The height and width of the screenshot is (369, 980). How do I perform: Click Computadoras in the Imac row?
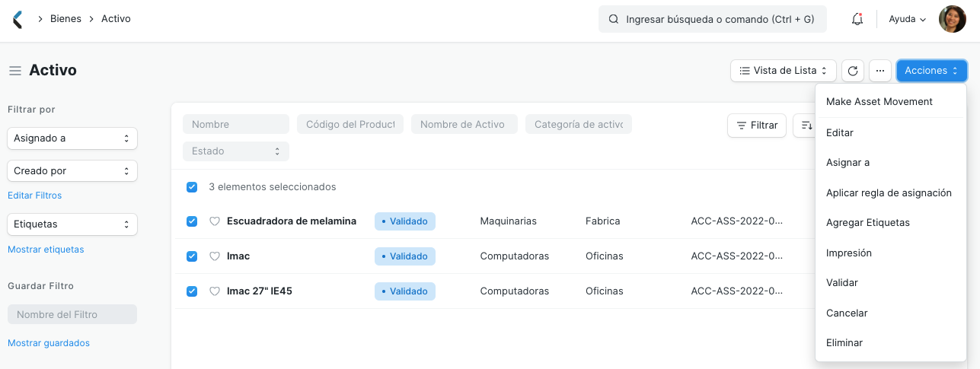coord(515,256)
